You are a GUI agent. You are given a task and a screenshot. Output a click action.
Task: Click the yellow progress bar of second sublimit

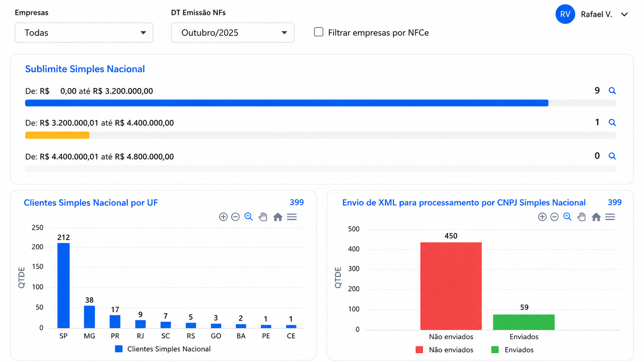[x=57, y=135]
